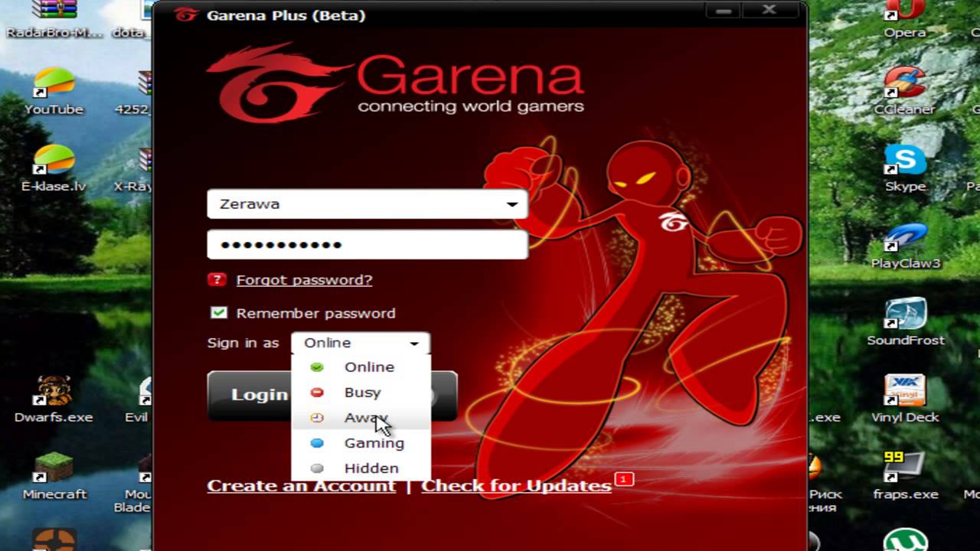Screen dimensions: 980x551
Task: Click the PlayClaw3 desktop icon
Action: (x=905, y=240)
